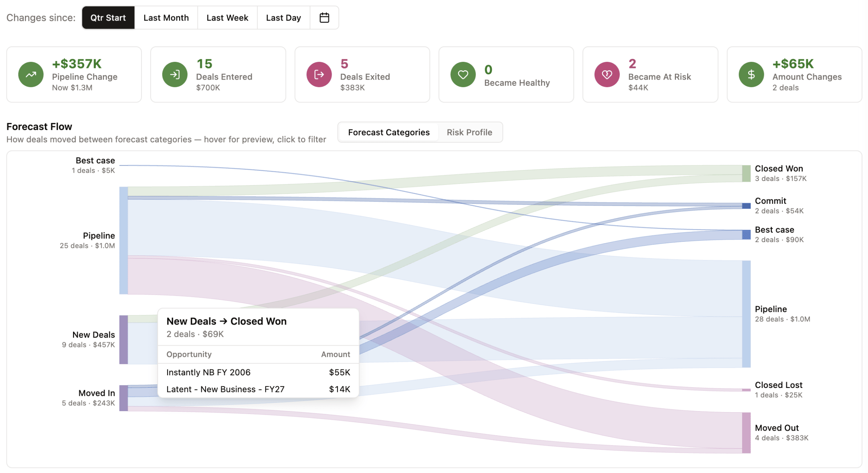Viewport: 868px width, 473px height.
Task: Open the custom date calendar picker
Action: point(324,18)
